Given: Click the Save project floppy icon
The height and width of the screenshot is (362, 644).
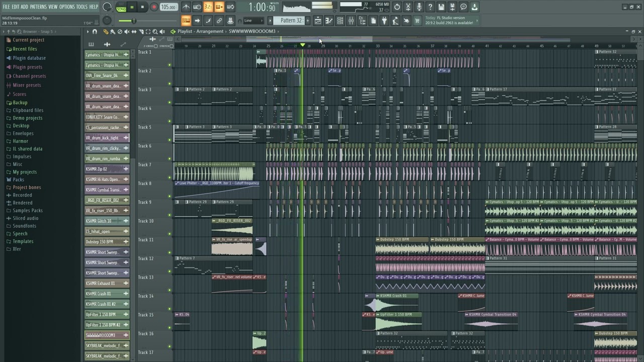Looking at the screenshot, I should coord(441,7).
